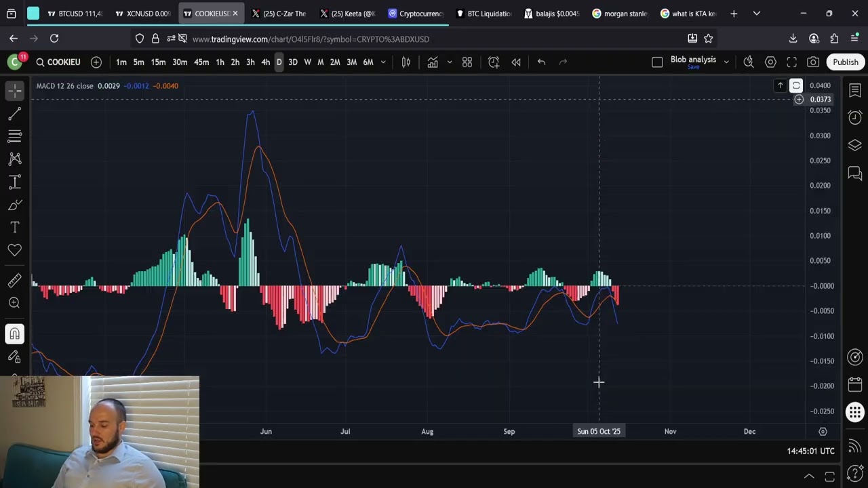868x488 pixels.
Task: Open the apps grid button
Action: click(854, 412)
